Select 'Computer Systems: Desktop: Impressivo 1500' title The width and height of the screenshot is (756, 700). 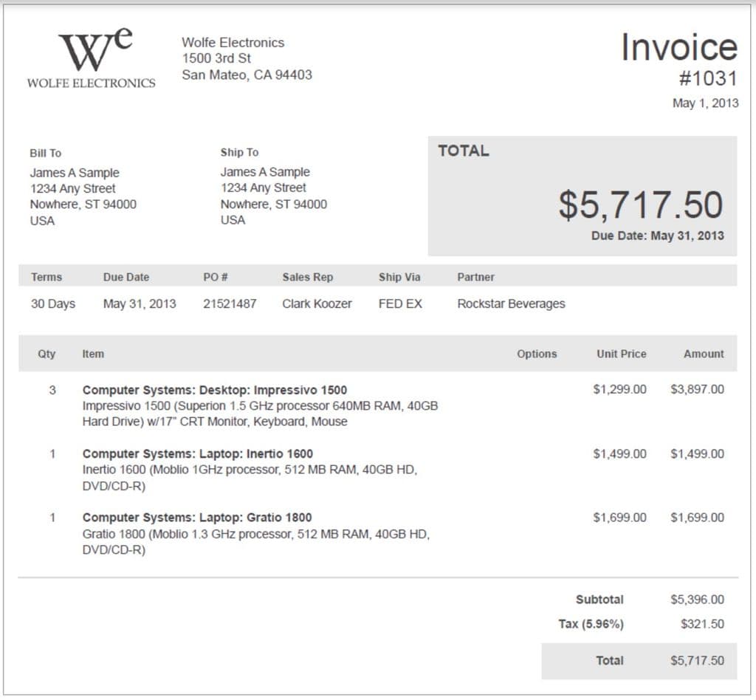coord(215,390)
